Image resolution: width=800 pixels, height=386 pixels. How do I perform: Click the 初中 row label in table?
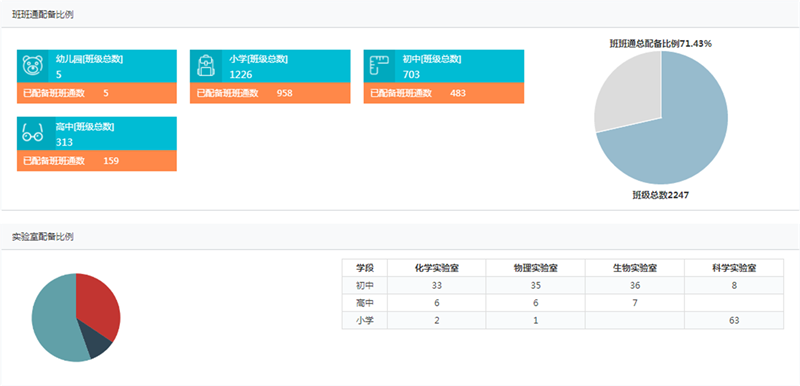pyautogui.click(x=365, y=286)
